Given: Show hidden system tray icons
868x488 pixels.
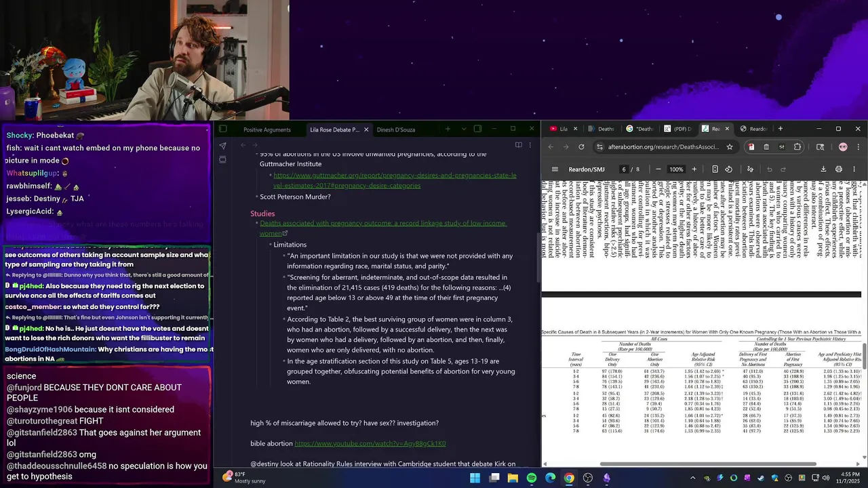Looking at the screenshot, I should click(692, 478).
